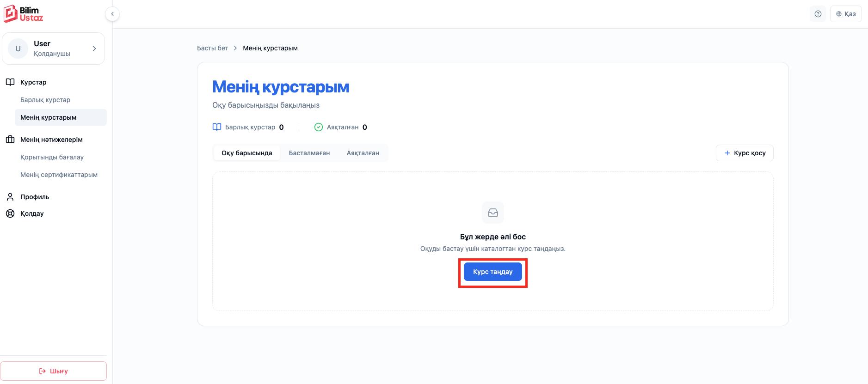
Task: Open Барлық курстар in the sidebar
Action: point(45,100)
